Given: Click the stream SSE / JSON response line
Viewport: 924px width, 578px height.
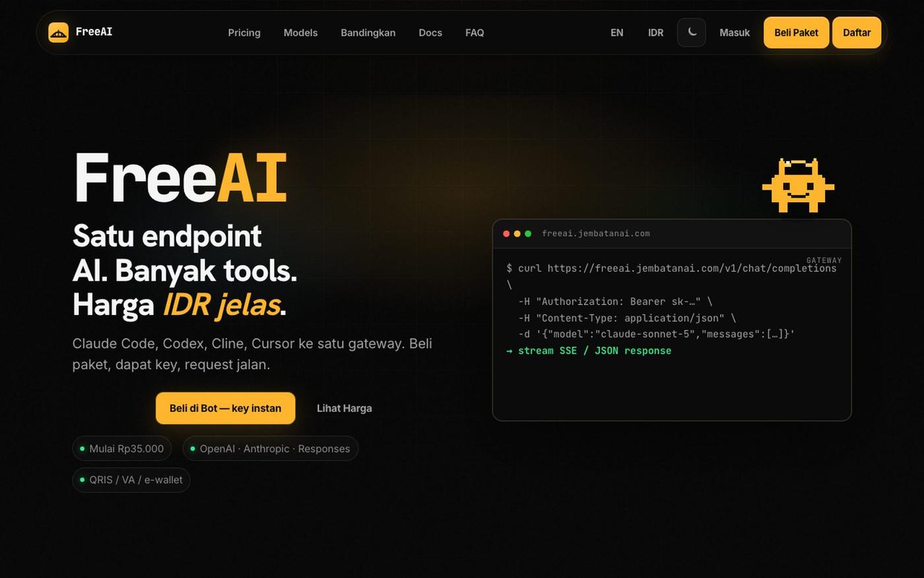Looking at the screenshot, I should (589, 351).
